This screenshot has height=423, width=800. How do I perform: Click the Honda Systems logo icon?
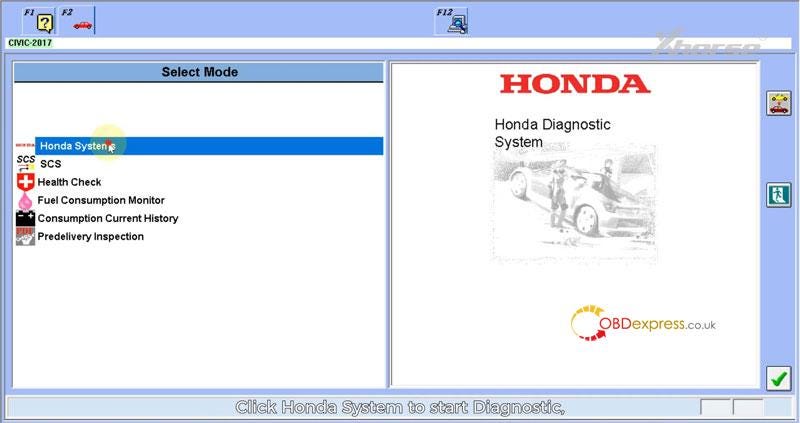pyautogui.click(x=25, y=145)
